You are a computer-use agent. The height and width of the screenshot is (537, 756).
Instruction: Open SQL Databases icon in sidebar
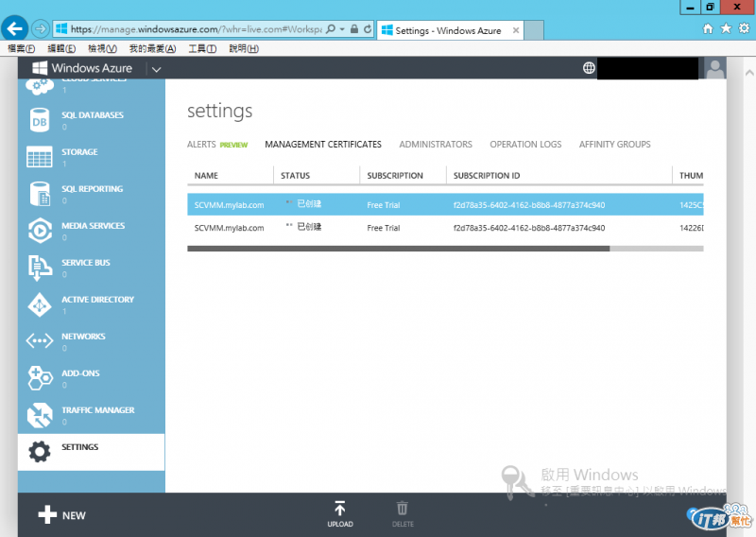pyautogui.click(x=39, y=121)
